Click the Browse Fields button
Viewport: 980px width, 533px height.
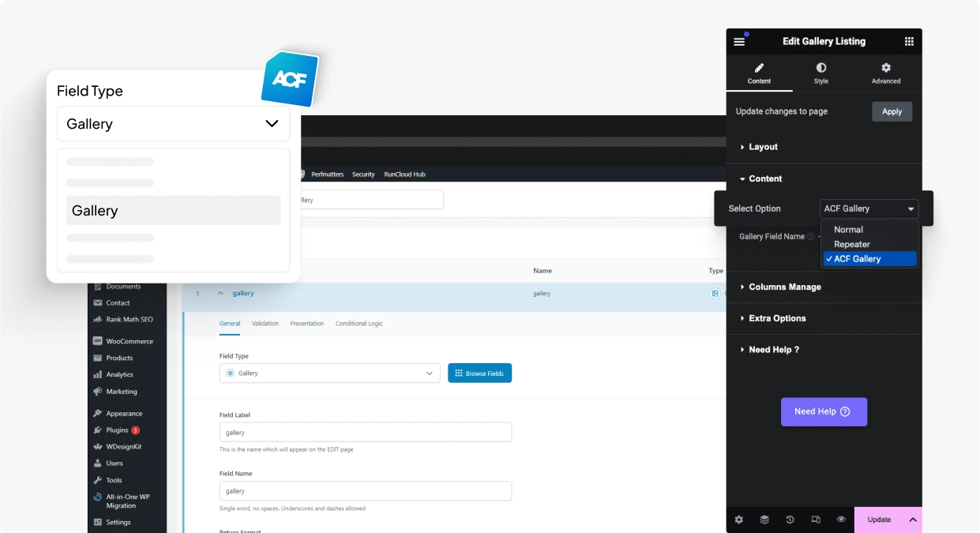(x=479, y=373)
